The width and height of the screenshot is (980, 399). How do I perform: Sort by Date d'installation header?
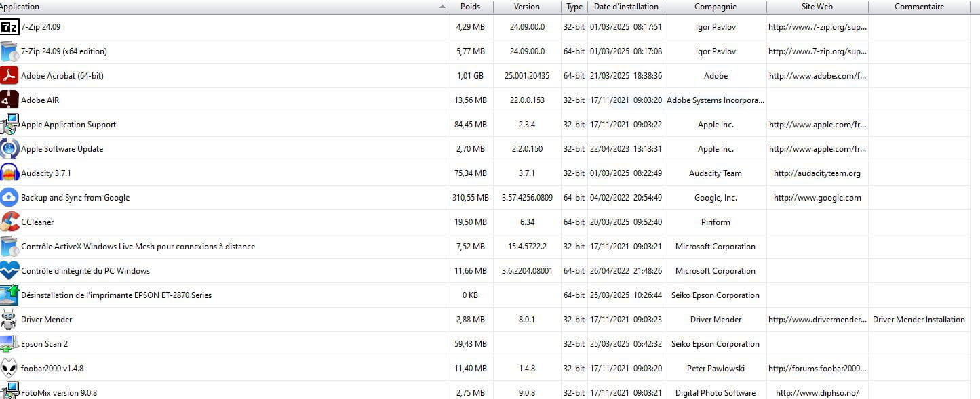pyautogui.click(x=626, y=7)
